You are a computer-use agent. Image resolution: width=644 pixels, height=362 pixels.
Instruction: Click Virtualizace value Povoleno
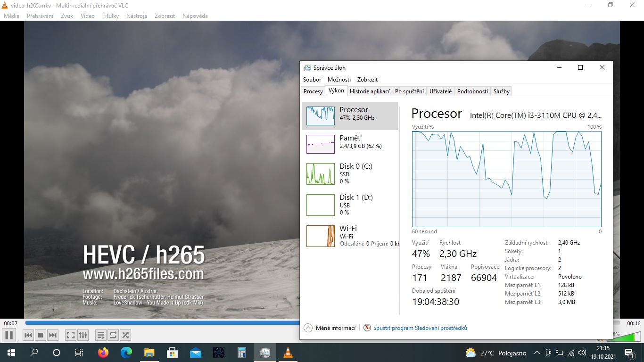(570, 277)
